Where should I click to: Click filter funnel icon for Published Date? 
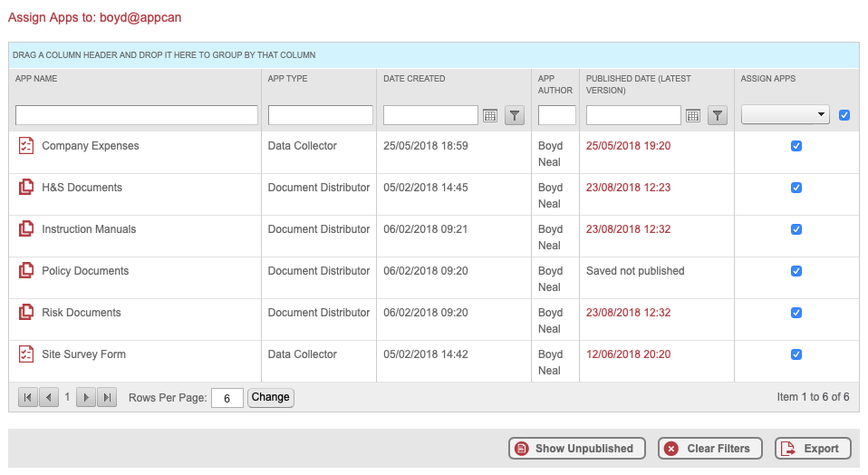point(718,115)
